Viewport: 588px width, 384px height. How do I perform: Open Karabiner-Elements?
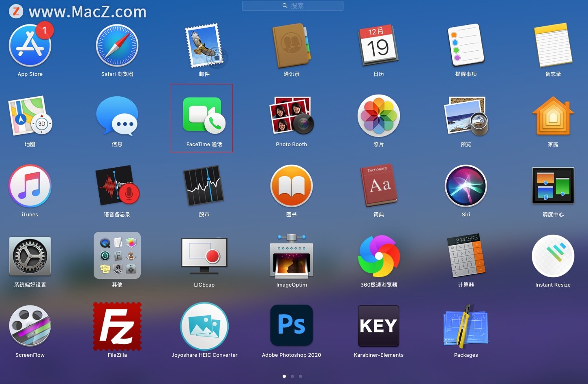tap(379, 325)
